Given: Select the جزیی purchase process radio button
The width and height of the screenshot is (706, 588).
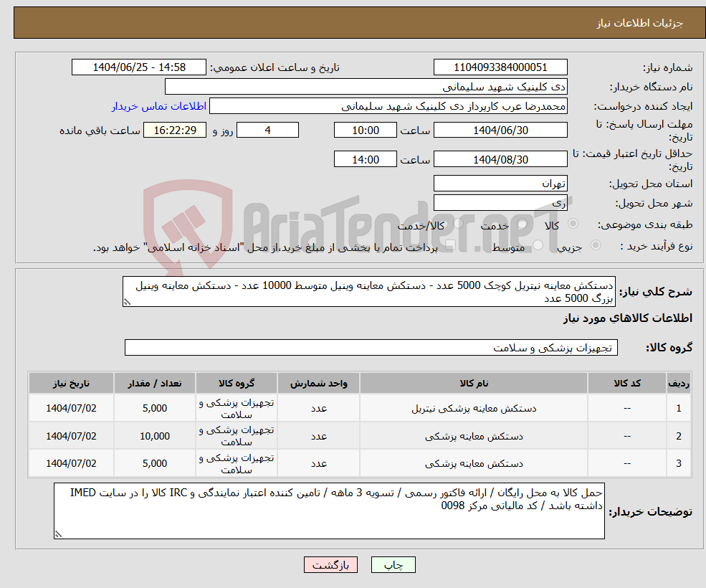Looking at the screenshot, I should tap(595, 244).
